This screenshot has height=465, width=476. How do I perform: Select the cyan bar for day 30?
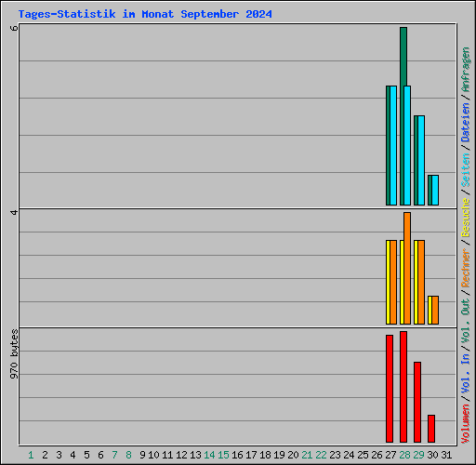435,190
